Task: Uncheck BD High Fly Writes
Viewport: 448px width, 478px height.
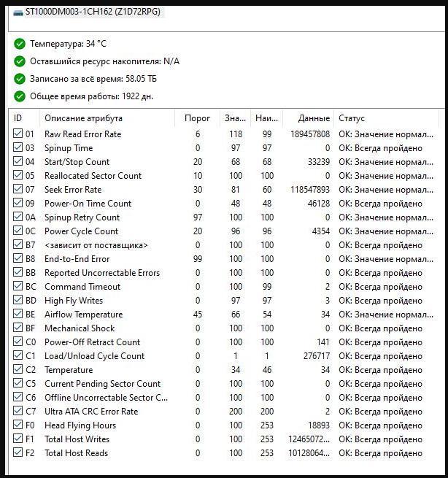Action: coord(18,300)
